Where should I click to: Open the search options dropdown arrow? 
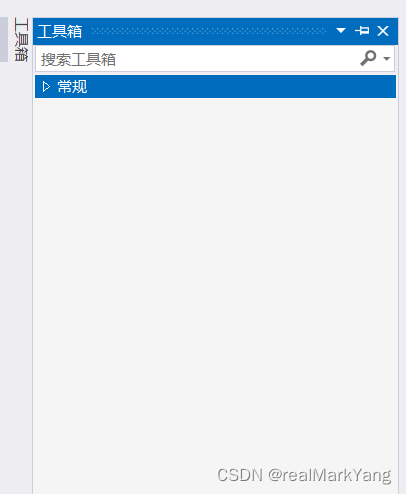pyautogui.click(x=387, y=59)
